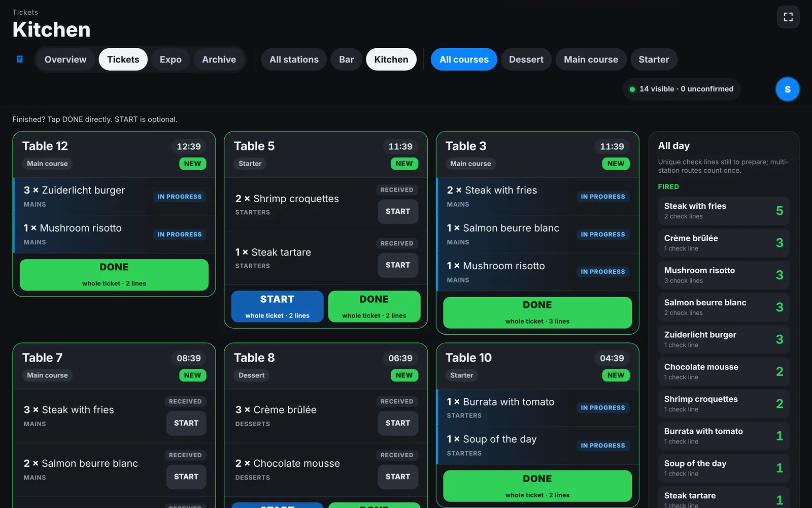
Task: Start whole ticket for Table 5
Action: pos(277,306)
